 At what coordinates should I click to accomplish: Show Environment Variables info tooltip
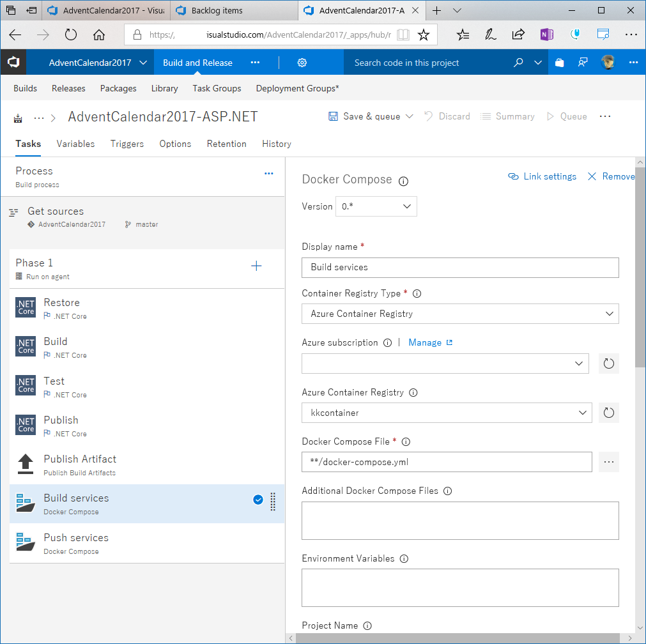(x=404, y=559)
